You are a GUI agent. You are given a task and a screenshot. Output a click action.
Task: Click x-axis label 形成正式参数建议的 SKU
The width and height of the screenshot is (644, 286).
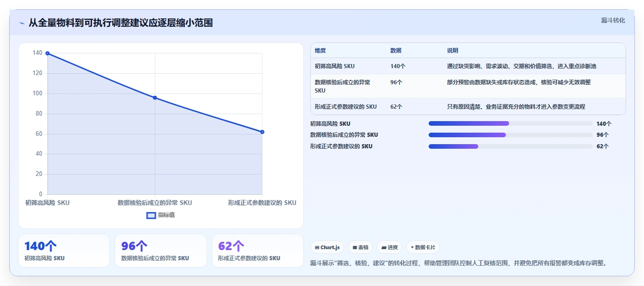(262, 203)
